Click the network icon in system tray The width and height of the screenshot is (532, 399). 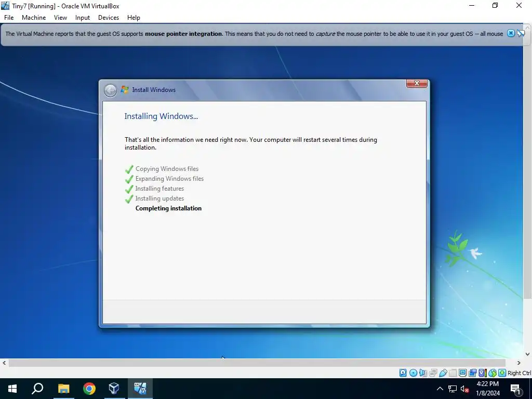coord(453,389)
